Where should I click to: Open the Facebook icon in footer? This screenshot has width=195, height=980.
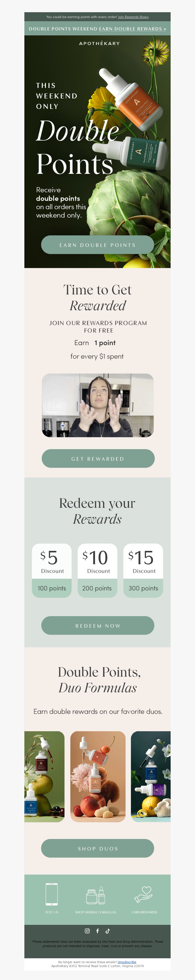pyautogui.click(x=97, y=930)
